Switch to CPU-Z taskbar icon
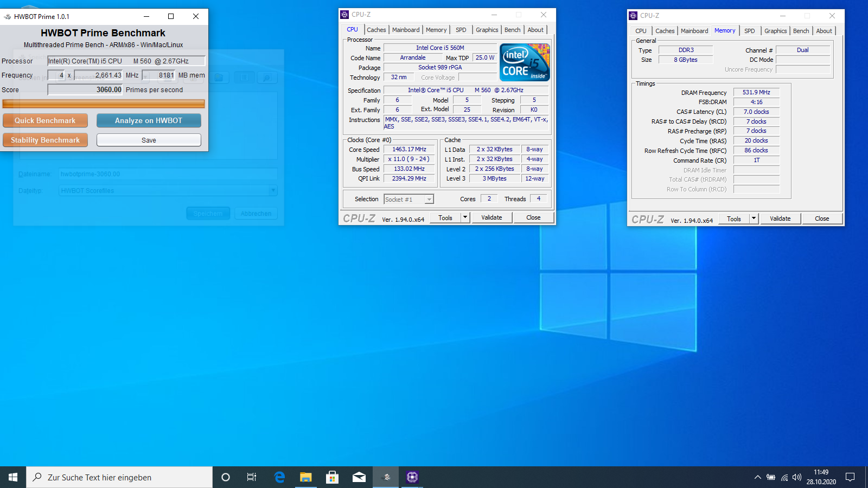 [x=412, y=477]
